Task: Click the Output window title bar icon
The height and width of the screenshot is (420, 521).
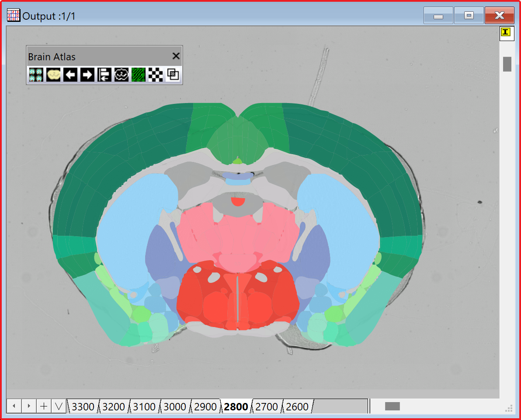Action: point(14,15)
